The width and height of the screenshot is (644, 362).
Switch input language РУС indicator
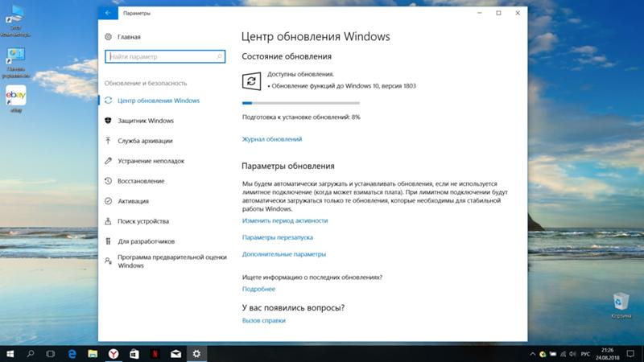coord(585,354)
